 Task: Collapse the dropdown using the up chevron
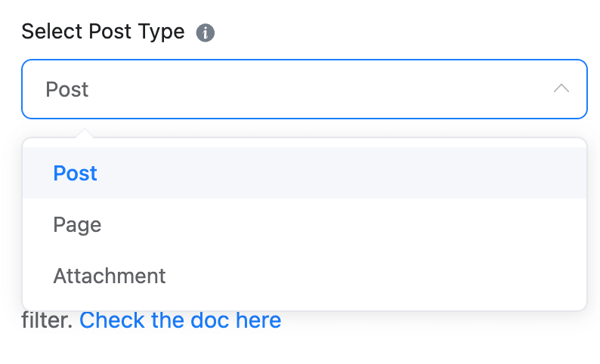tap(561, 89)
